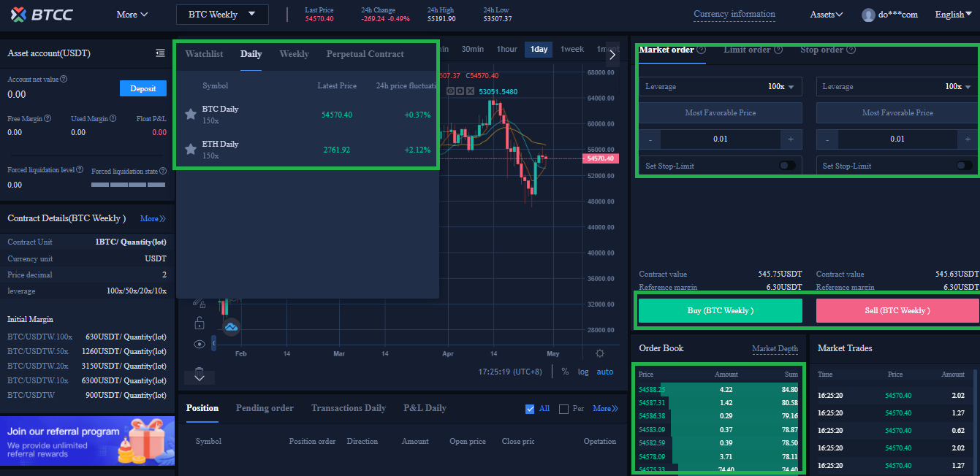The image size is (980, 476).
Task: Expand More link beside Per checkbox
Action: click(605, 409)
